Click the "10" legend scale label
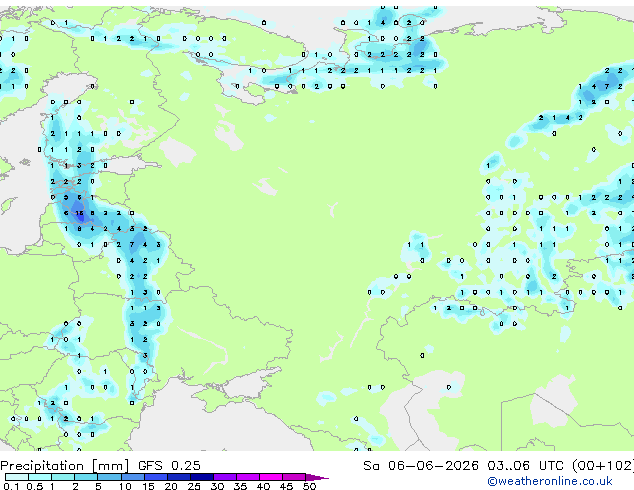 tap(125, 486)
